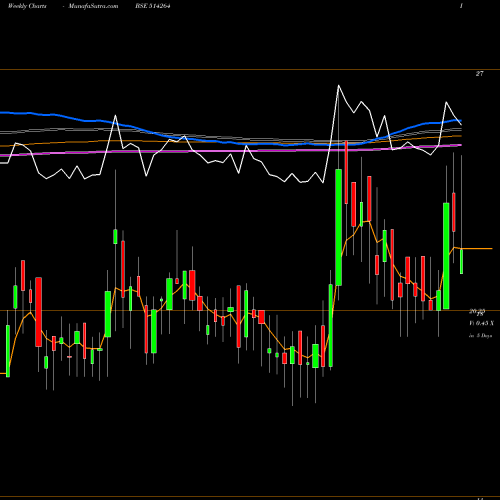Click the 'in 5 Days' label
This screenshot has width=500, height=500.
point(480,336)
